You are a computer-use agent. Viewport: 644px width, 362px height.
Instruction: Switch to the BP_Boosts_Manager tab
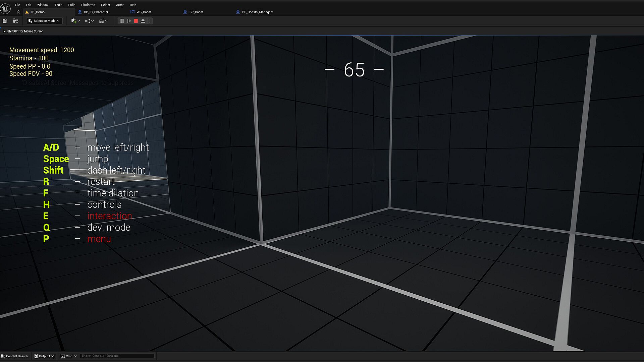pyautogui.click(x=258, y=12)
